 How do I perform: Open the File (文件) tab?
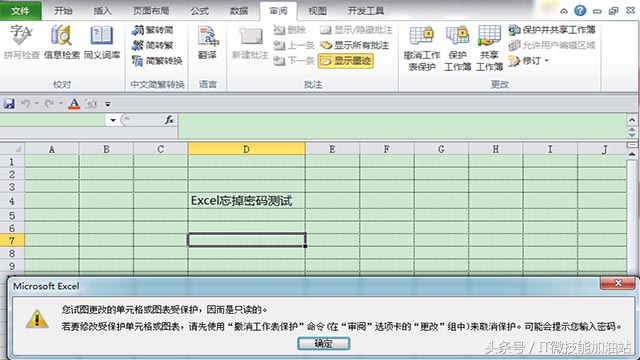click(x=20, y=11)
